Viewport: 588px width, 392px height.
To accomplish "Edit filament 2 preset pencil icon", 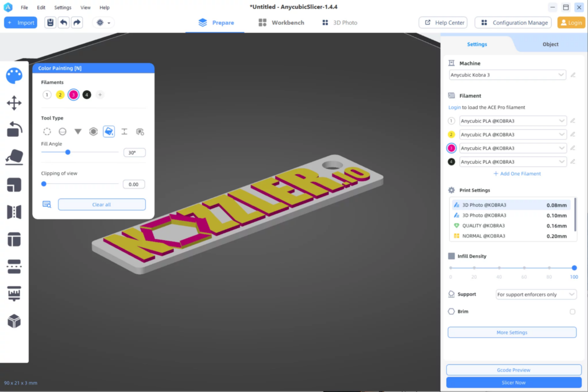I will click(x=572, y=134).
